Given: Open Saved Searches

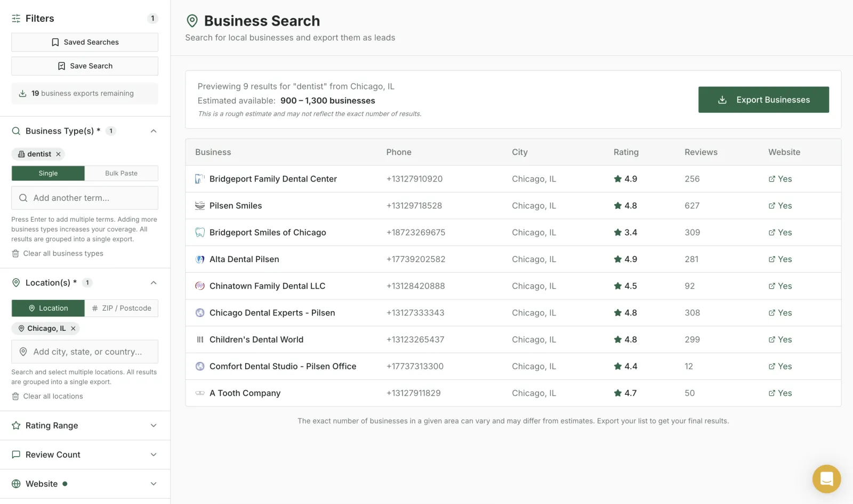Looking at the screenshot, I should tap(85, 42).
